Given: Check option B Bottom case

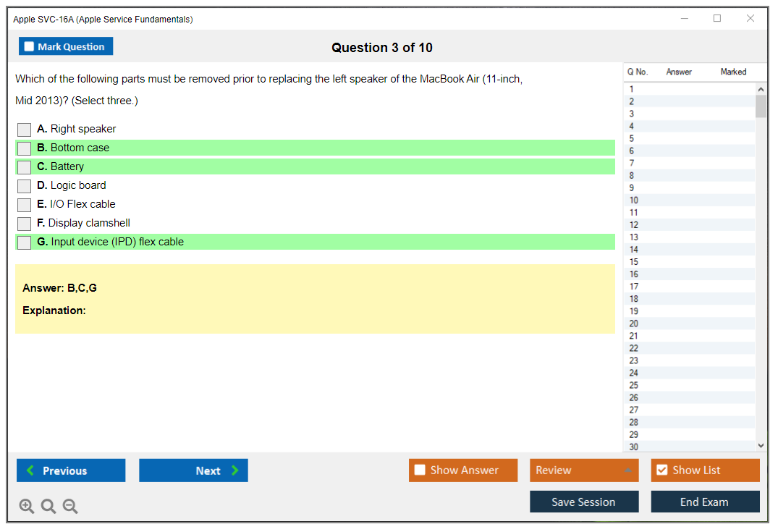Looking at the screenshot, I should coord(25,148).
